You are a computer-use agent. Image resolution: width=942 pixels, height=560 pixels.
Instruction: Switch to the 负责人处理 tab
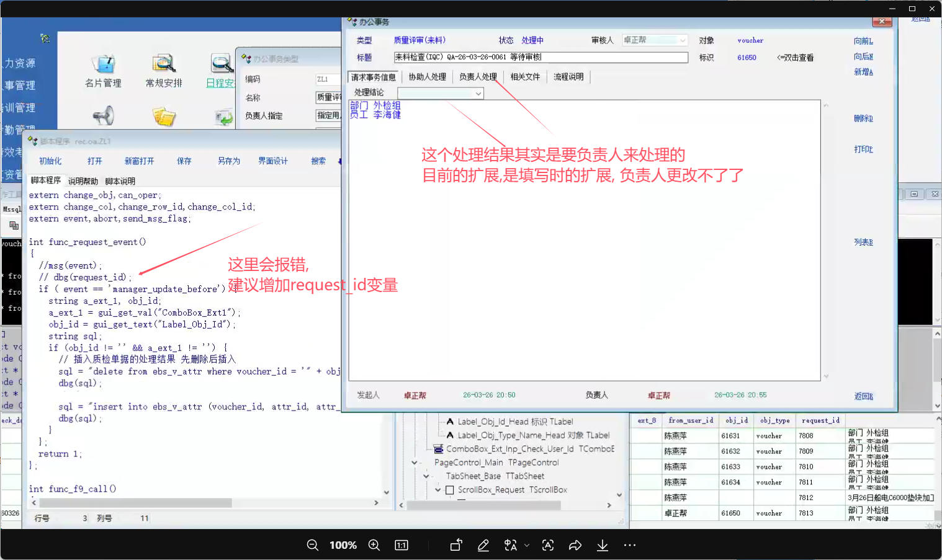478,77
